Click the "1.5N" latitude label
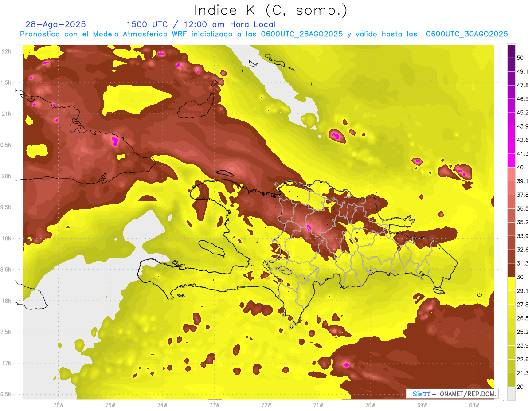The height and width of the screenshot is (411, 532). 7,82
